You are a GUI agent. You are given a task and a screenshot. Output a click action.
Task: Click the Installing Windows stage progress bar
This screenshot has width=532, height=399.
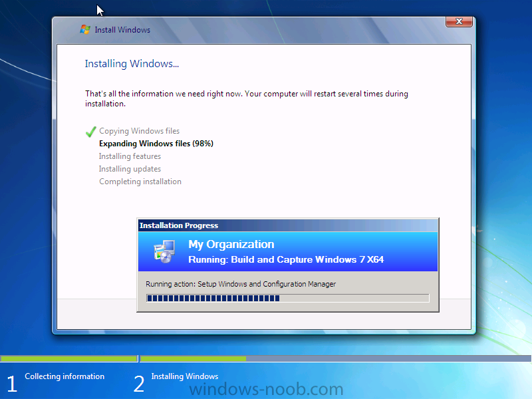click(x=336, y=358)
